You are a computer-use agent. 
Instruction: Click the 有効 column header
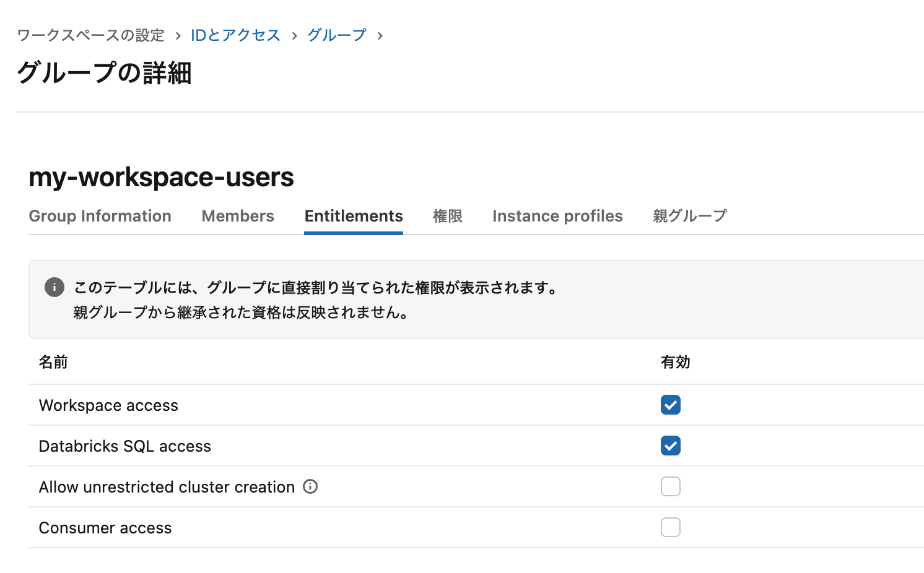tap(676, 363)
